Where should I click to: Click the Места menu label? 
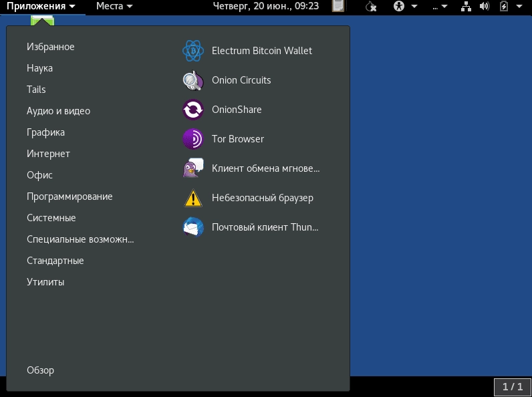point(109,6)
